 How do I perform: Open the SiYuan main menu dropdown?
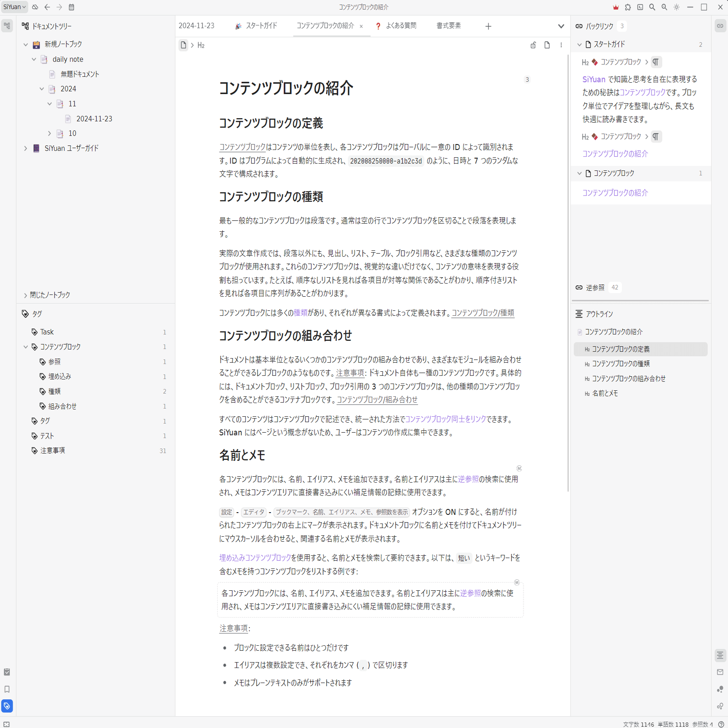(x=15, y=7)
